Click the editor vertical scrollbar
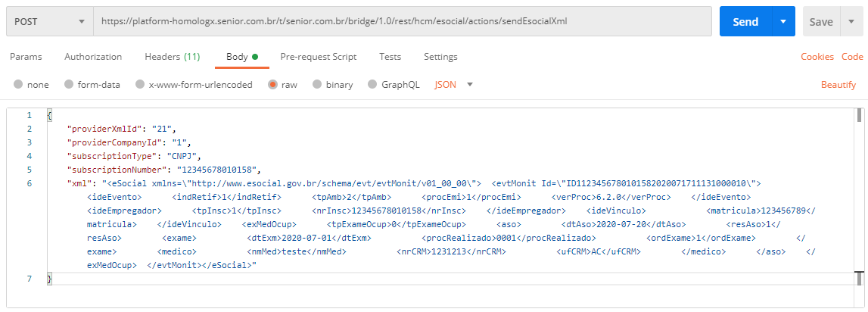The height and width of the screenshot is (312, 868). click(x=860, y=197)
